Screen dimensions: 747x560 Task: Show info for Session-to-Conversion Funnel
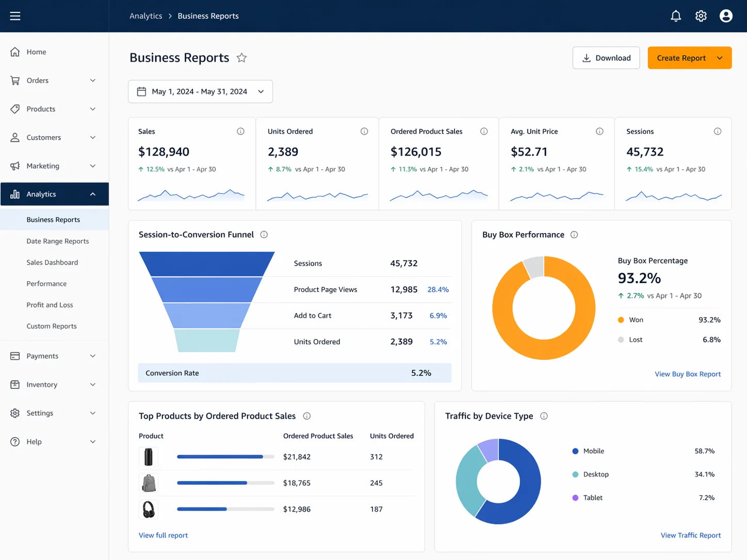[x=264, y=235]
